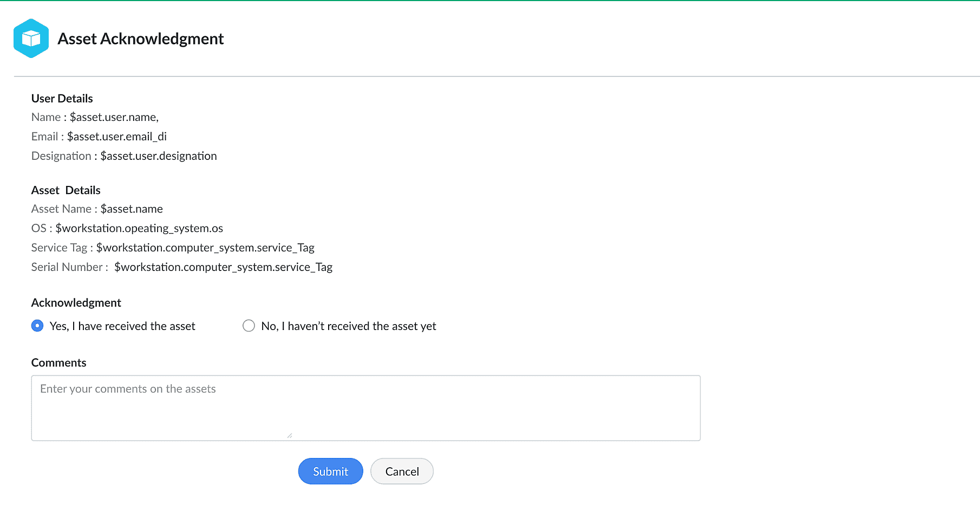Screen dimensions: 980x517
Task: Click the OS placeholder $workstation.opeating_system.os
Action: click(x=139, y=228)
